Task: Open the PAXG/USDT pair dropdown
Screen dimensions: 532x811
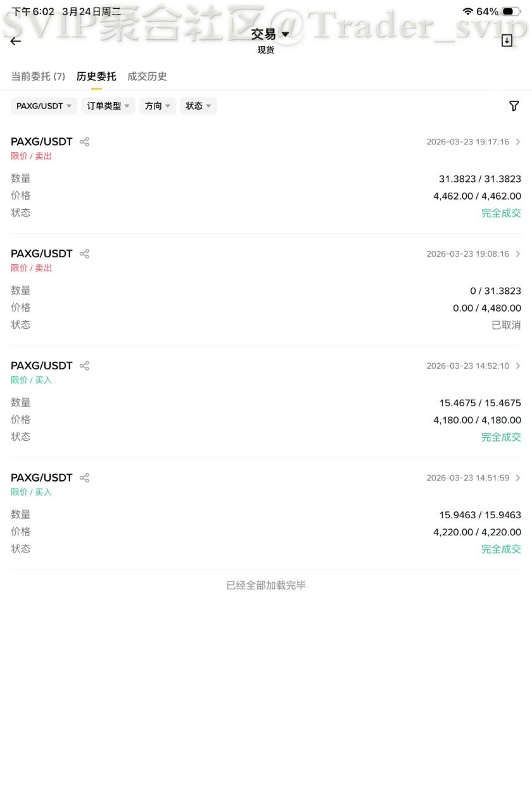Action: (x=44, y=106)
